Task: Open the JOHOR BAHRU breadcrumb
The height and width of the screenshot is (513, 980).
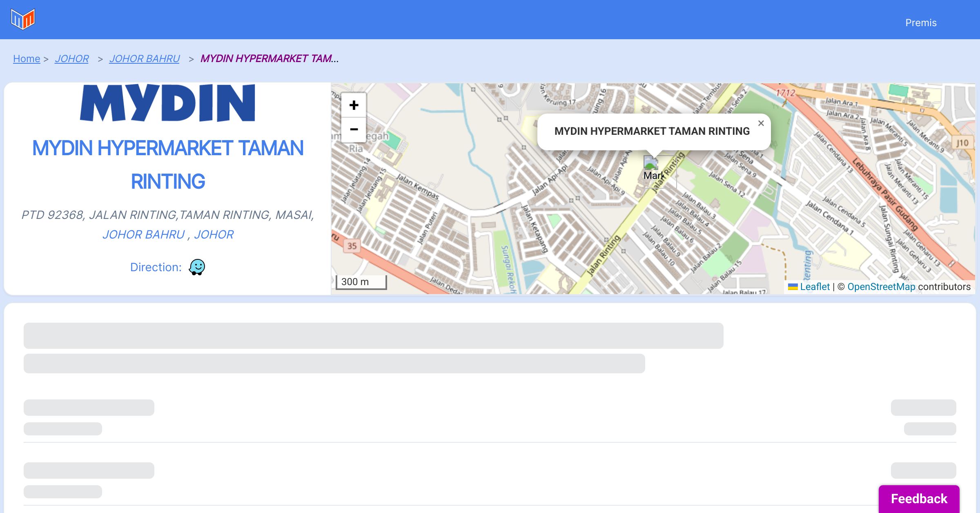Action: pos(145,59)
